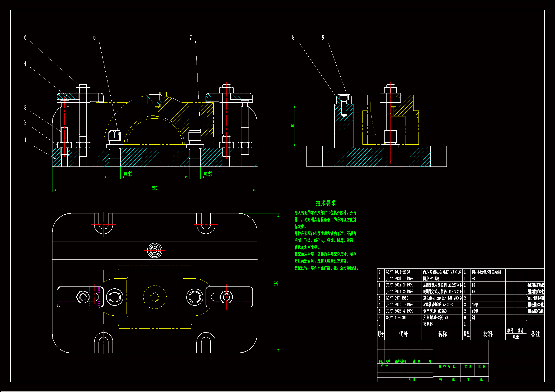This screenshot has height=392, width=555.
Task: Click the GB/T 70.1-2008 table cell
Action: [x=398, y=272]
